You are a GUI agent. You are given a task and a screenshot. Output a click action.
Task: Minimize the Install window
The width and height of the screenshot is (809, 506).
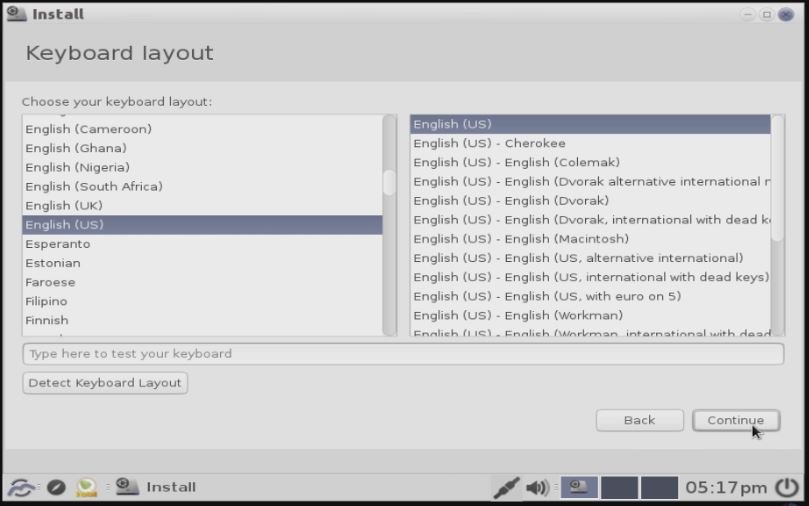click(x=748, y=14)
